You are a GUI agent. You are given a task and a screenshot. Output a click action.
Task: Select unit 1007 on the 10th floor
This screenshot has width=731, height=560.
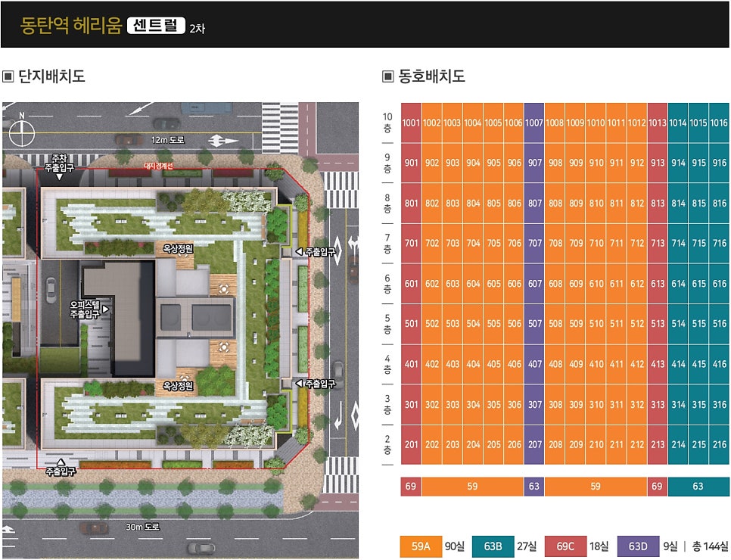(x=533, y=123)
